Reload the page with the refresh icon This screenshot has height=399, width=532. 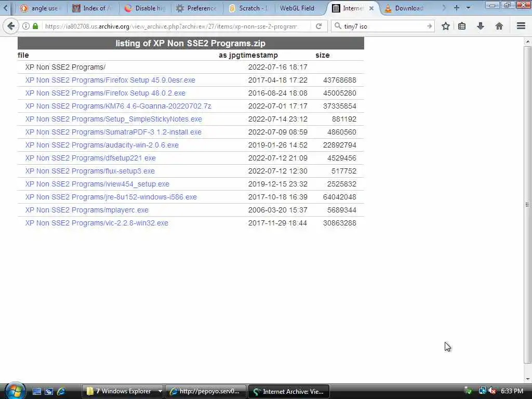(x=318, y=26)
